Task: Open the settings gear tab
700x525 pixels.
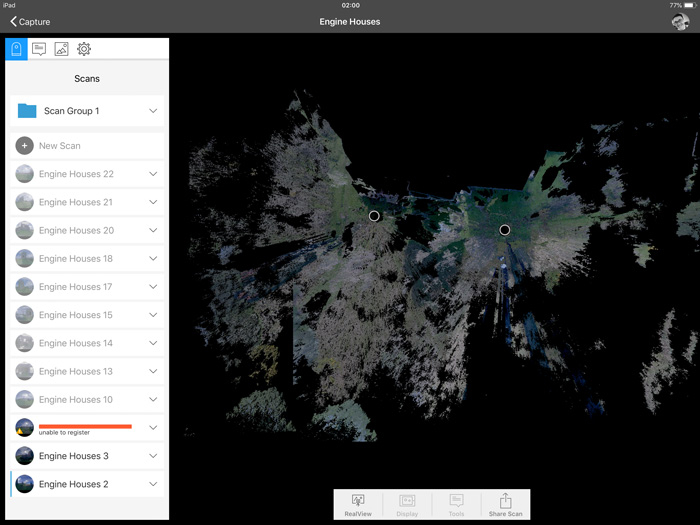Action: click(x=84, y=49)
